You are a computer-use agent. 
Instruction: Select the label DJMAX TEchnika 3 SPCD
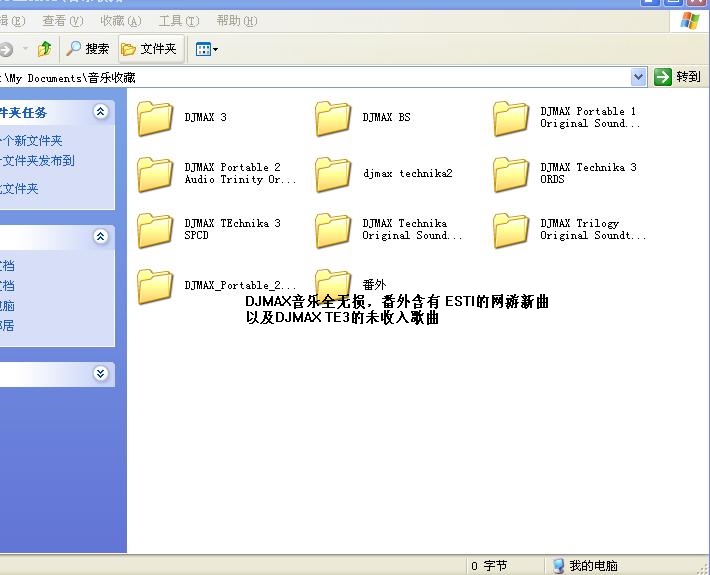tap(232, 229)
